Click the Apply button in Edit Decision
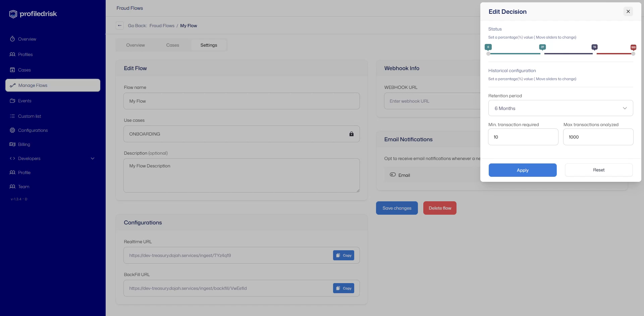Viewport: 644px width, 316px height. 522,170
